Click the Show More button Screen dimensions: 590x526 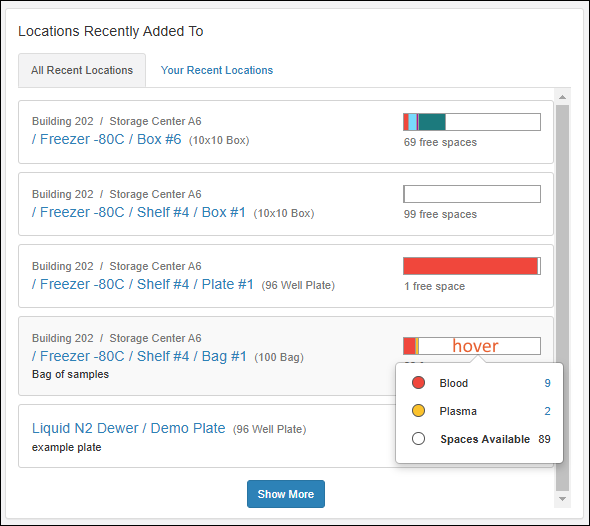tap(286, 494)
